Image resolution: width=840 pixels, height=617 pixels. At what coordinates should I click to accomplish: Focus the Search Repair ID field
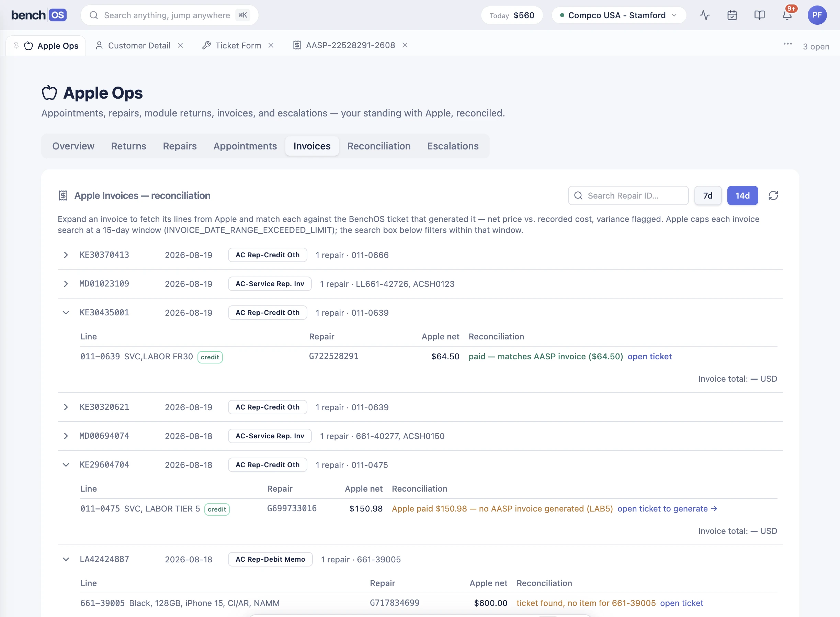pyautogui.click(x=628, y=195)
